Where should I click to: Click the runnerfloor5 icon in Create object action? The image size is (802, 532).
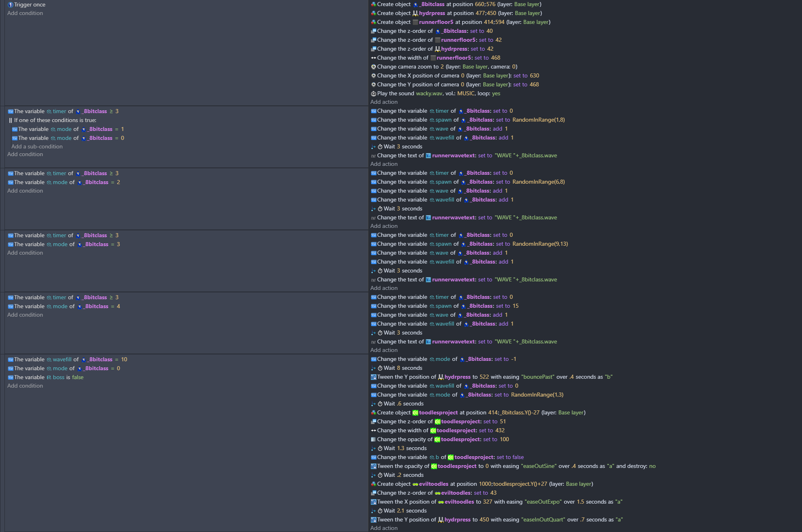(x=415, y=22)
